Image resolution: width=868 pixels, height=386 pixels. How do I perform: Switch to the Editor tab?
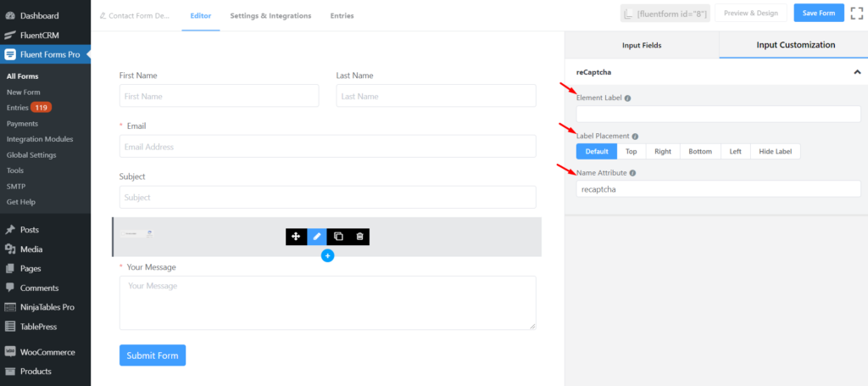point(200,15)
